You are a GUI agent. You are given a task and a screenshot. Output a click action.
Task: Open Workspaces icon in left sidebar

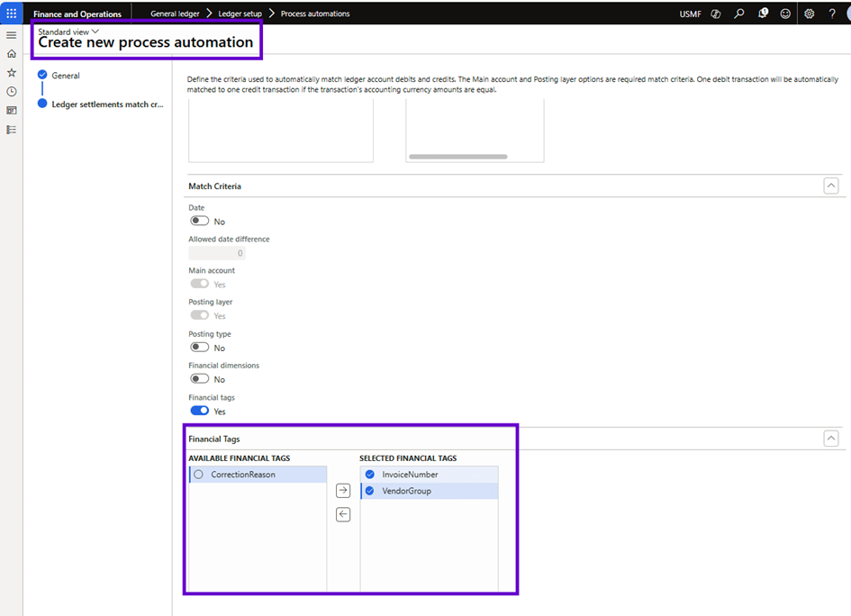12,110
